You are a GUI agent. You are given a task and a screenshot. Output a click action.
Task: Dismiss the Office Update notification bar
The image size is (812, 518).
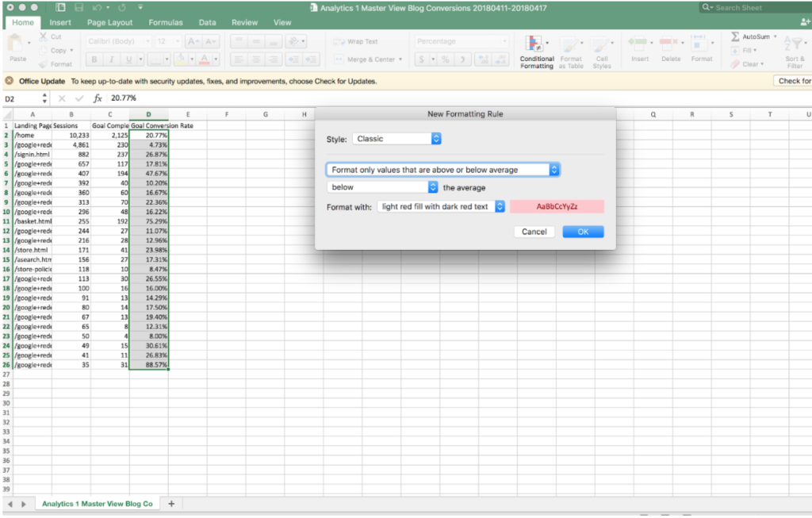9,81
